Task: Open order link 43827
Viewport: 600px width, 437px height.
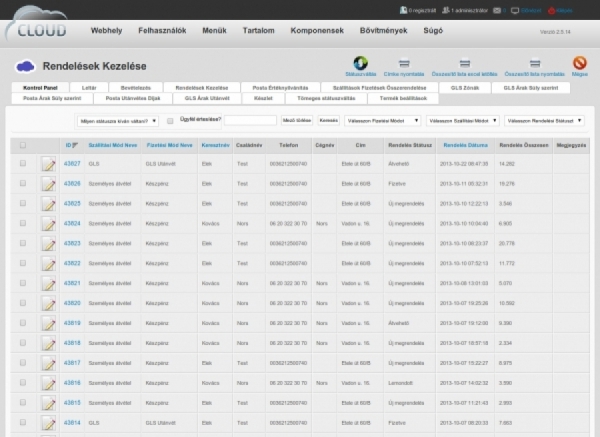Action: click(72, 164)
